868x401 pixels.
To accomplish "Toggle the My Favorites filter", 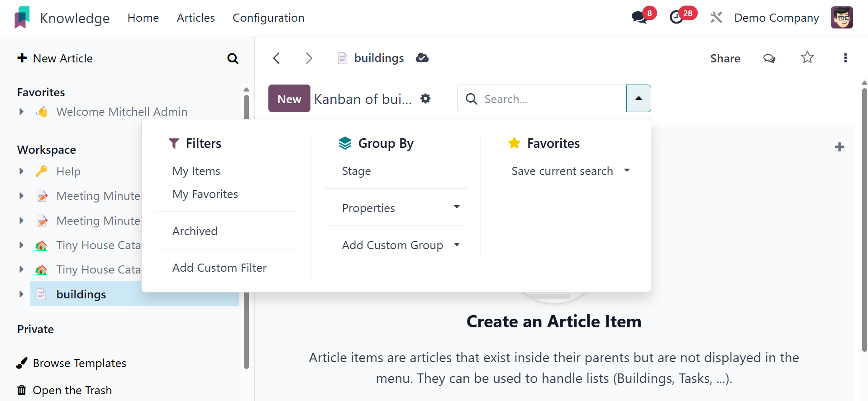I will [205, 194].
